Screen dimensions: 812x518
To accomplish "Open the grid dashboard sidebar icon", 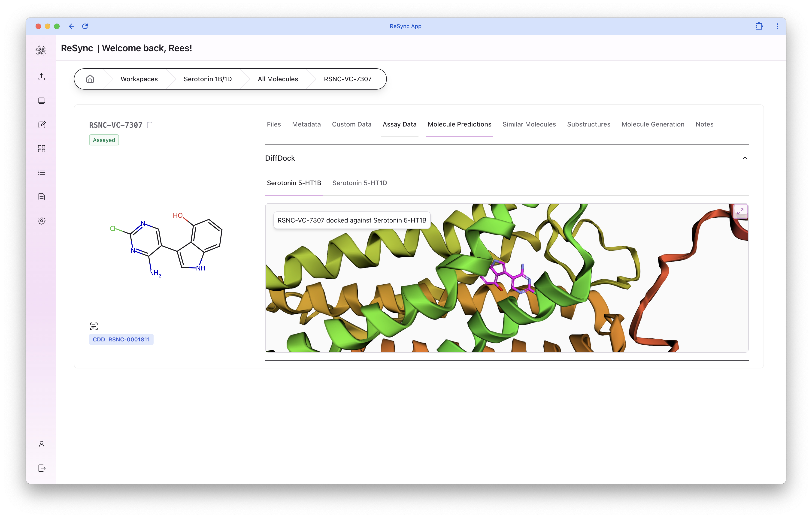I will (x=42, y=149).
